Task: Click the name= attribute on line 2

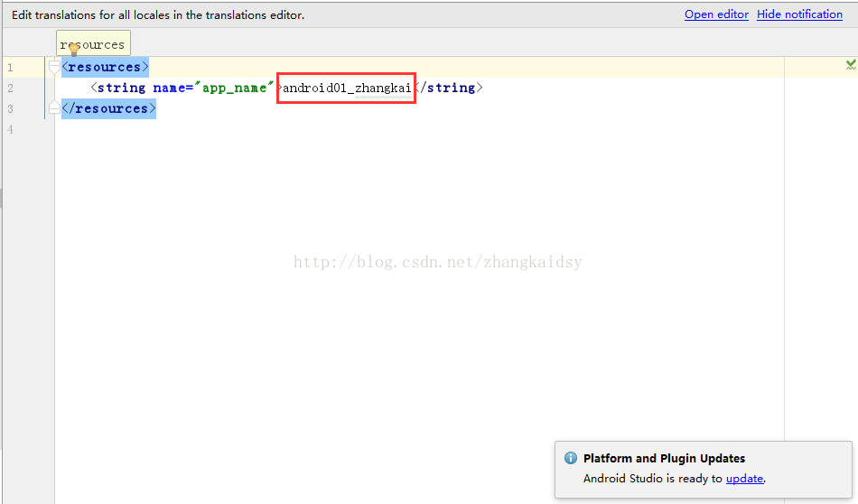Action: [x=173, y=88]
